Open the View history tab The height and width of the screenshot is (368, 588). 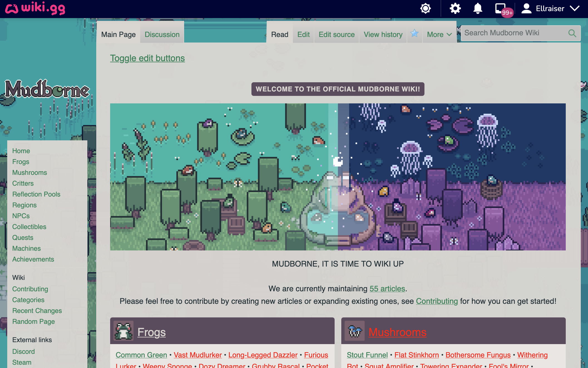383,34
